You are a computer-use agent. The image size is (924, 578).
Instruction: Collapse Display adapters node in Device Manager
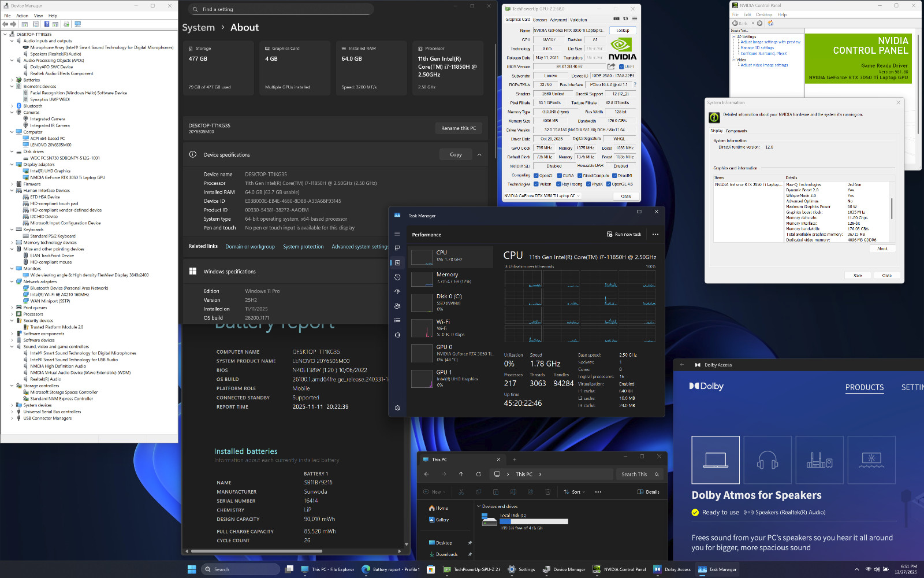(x=12, y=165)
